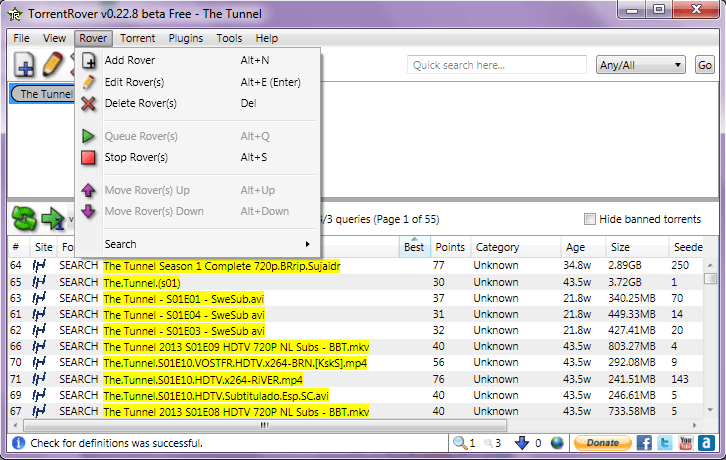Select 'The.Tunnel.S01E10.HDTV.Subtitulado.Esp.SC.avi' row
This screenshot has width=726, height=460.
[x=357, y=396]
